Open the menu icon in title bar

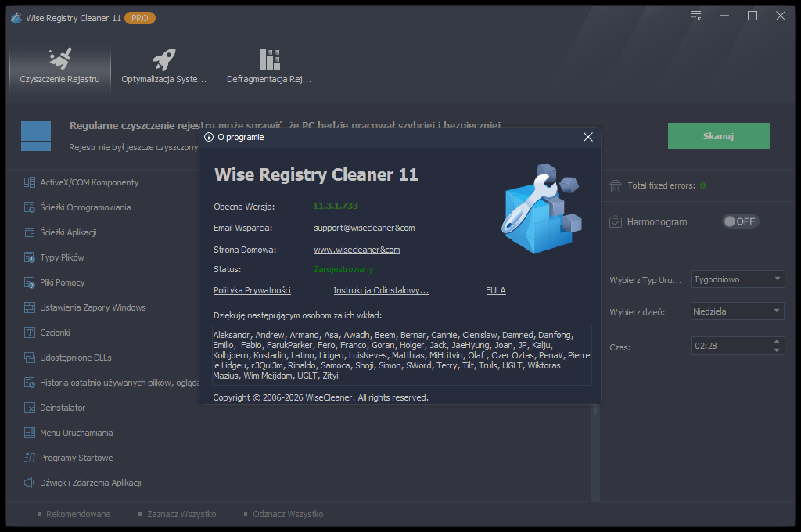(x=696, y=16)
